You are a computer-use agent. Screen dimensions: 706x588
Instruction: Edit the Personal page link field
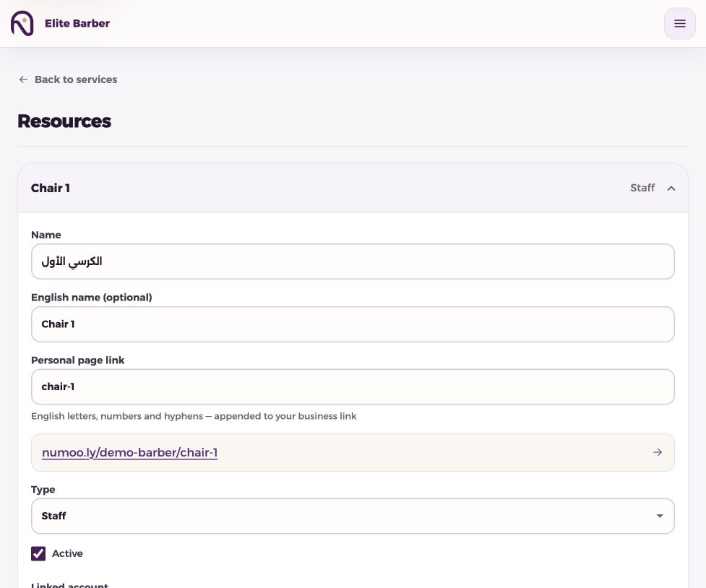[x=353, y=386]
